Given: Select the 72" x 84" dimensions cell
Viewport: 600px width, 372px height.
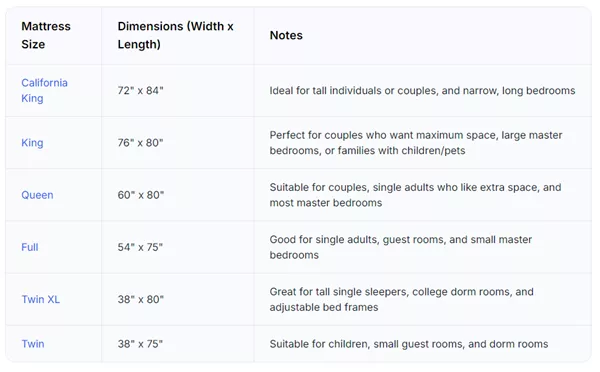Looking at the screenshot, I should coord(140,91).
